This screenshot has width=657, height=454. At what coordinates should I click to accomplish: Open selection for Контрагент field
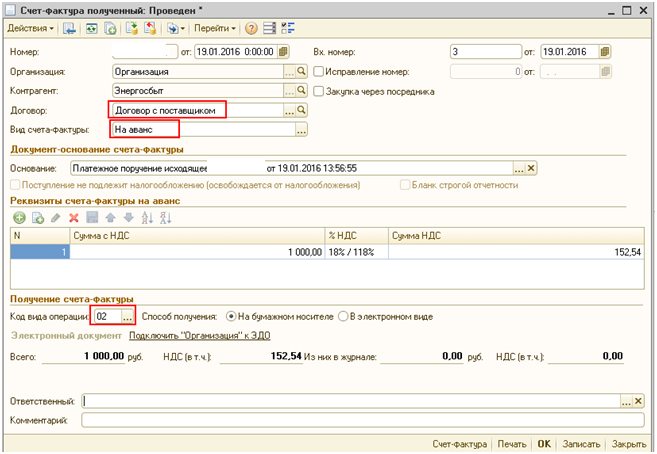click(x=290, y=90)
